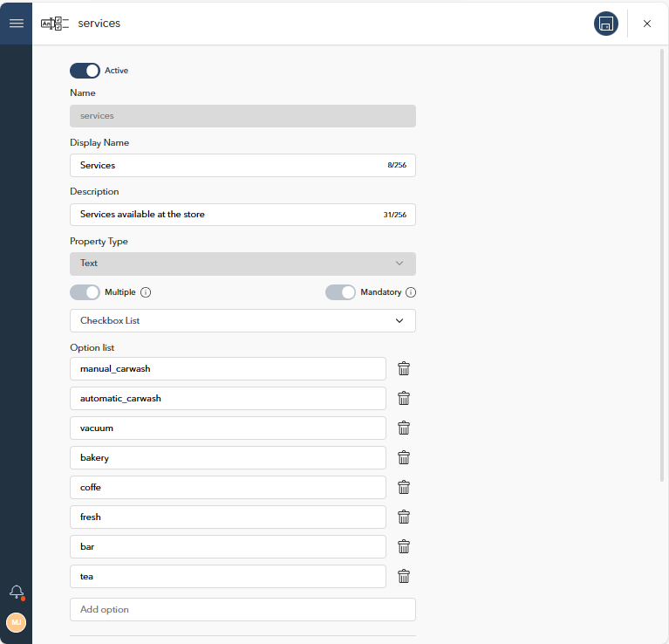Open the Property Type dropdown
Image resolution: width=669 pixels, height=644 pixels.
242,264
